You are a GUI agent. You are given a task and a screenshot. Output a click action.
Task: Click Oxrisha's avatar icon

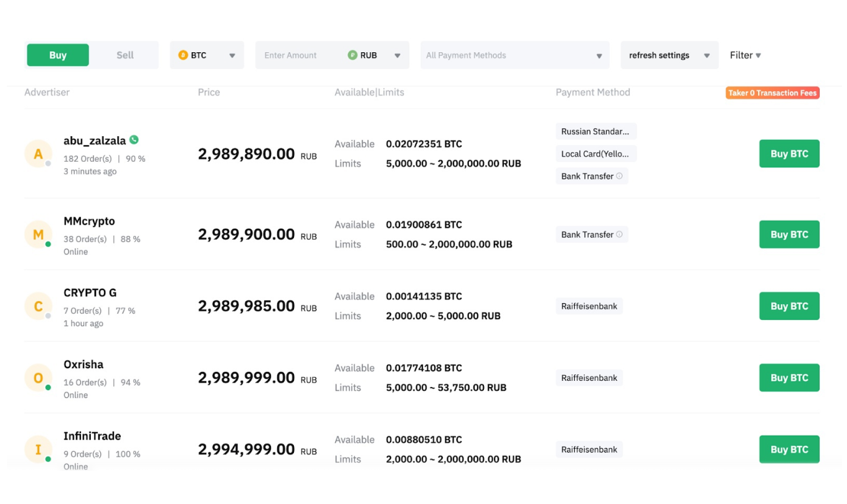(38, 378)
